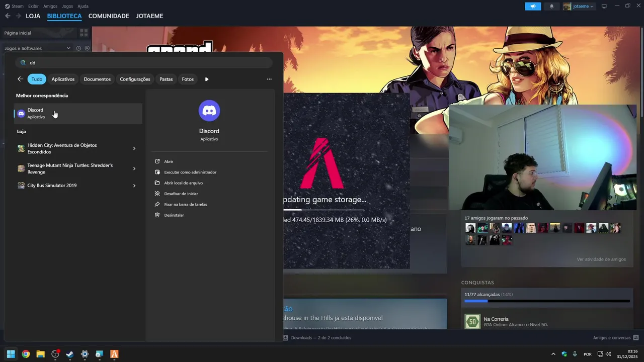
Task: Open Ver atividade de amigos link
Action: click(x=601, y=259)
